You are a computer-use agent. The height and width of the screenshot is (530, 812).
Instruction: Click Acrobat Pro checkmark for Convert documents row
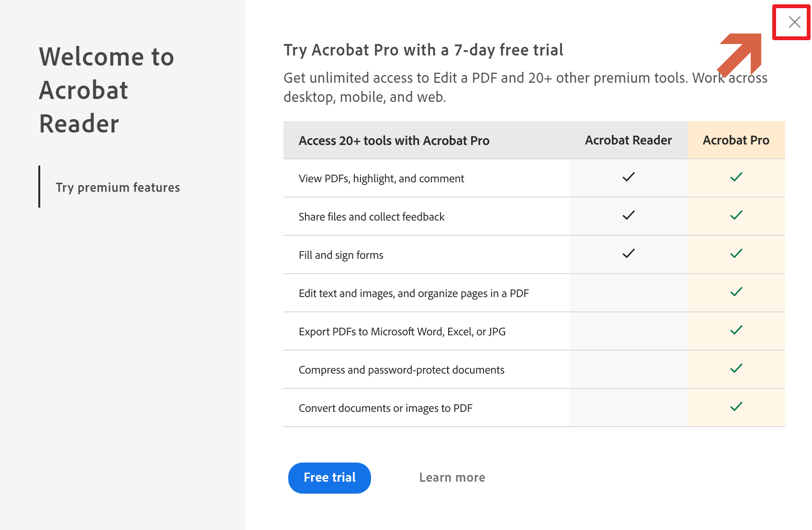pyautogui.click(x=736, y=407)
